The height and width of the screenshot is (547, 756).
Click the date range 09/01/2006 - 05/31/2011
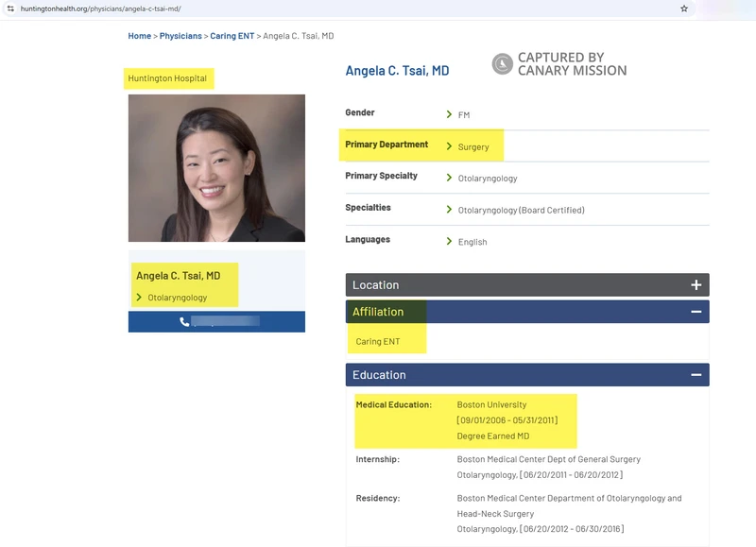point(507,420)
